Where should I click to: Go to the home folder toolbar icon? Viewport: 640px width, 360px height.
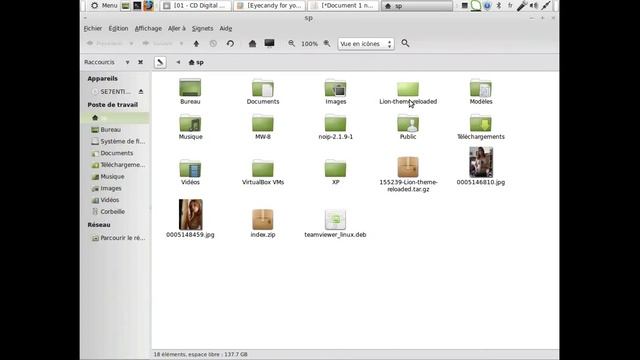[x=252, y=44]
